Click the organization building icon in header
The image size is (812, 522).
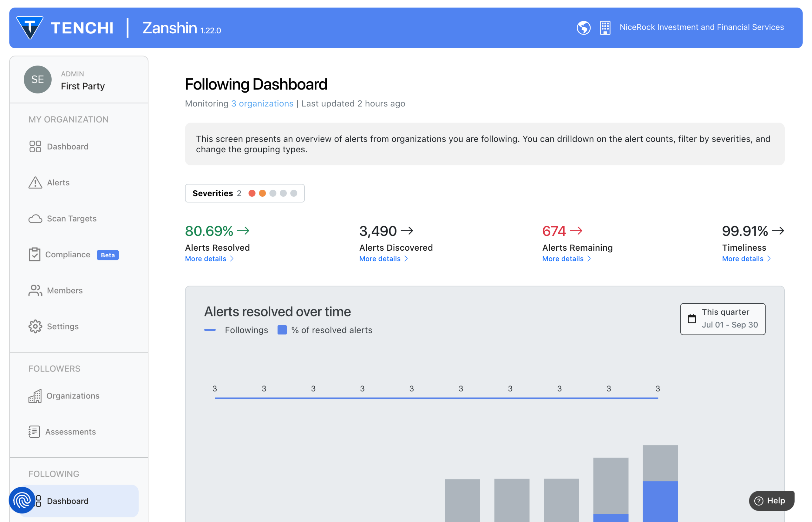click(605, 28)
